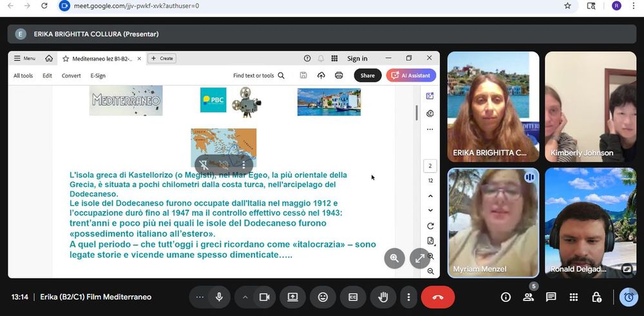Viewport: 644px width, 316px height.
Task: Open the Edit menu in Acrobat
Action: [47, 75]
